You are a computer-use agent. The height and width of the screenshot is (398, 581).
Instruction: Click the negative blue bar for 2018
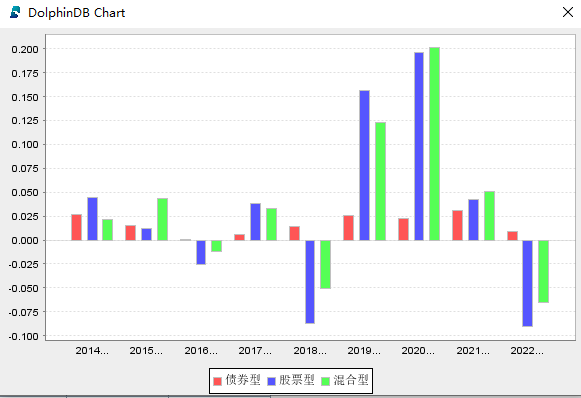(x=310, y=282)
